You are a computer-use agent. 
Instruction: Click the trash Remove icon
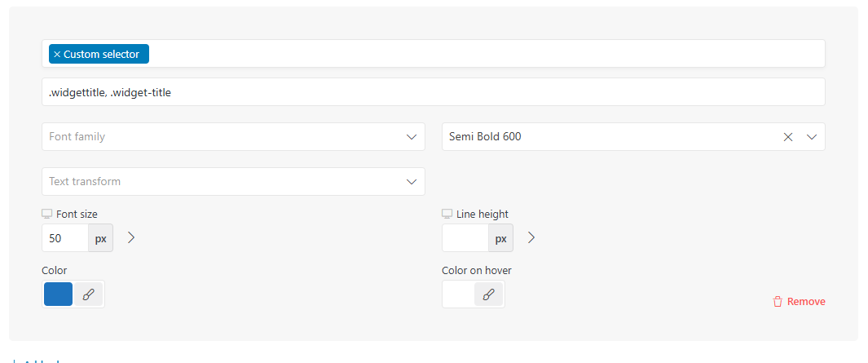(778, 302)
